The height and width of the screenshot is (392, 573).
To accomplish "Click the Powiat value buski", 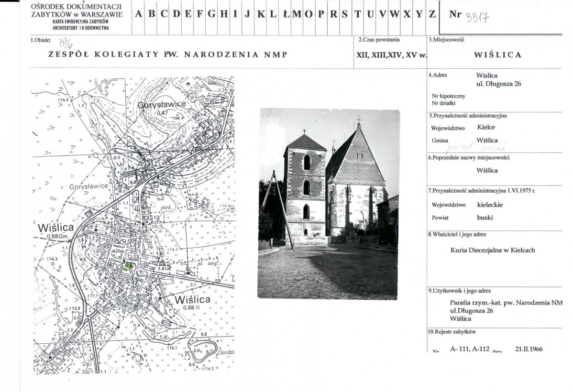I will 485,217.
